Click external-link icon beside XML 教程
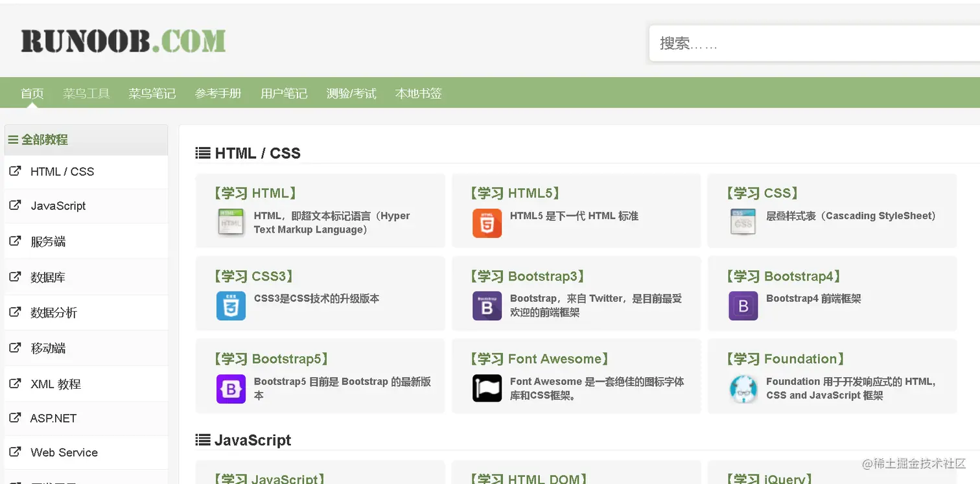980x484 pixels. (15, 384)
